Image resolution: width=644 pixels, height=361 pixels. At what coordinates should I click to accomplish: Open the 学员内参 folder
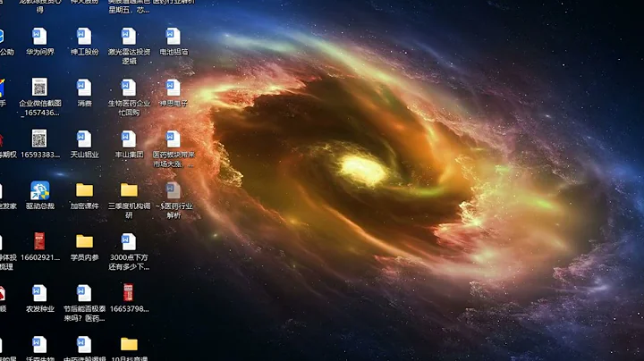(84, 241)
